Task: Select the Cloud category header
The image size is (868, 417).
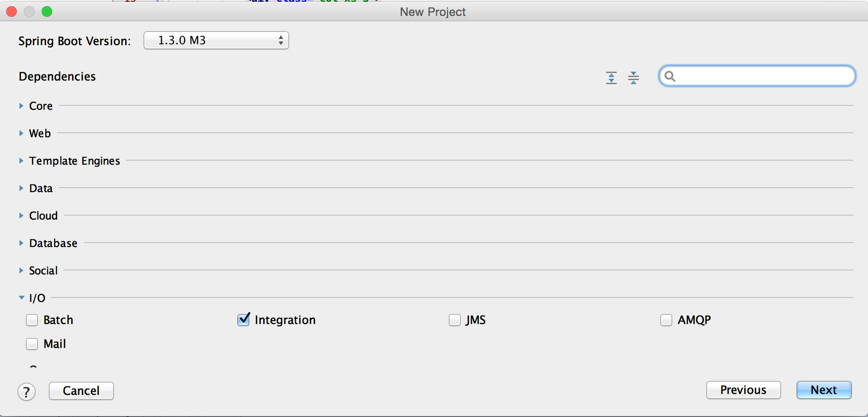Action: coord(43,216)
